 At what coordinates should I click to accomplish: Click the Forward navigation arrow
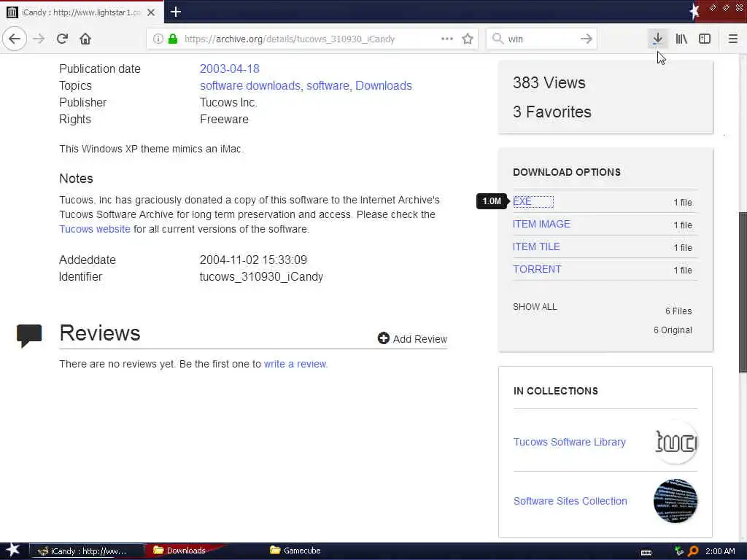point(39,39)
